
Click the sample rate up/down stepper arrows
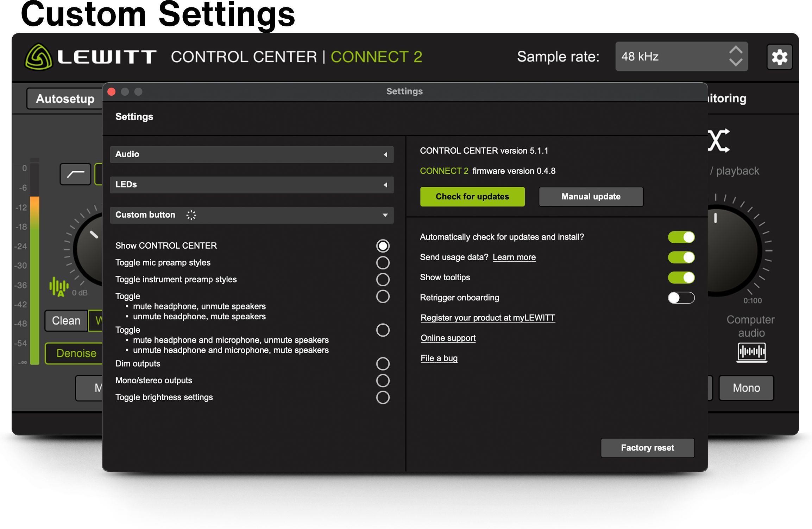coord(735,57)
